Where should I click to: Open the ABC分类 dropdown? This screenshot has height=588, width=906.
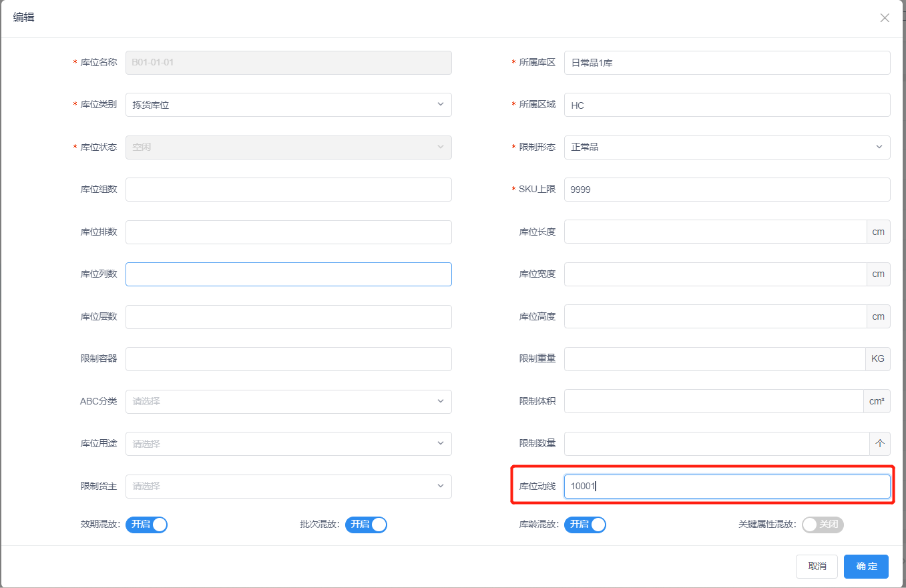pos(288,402)
